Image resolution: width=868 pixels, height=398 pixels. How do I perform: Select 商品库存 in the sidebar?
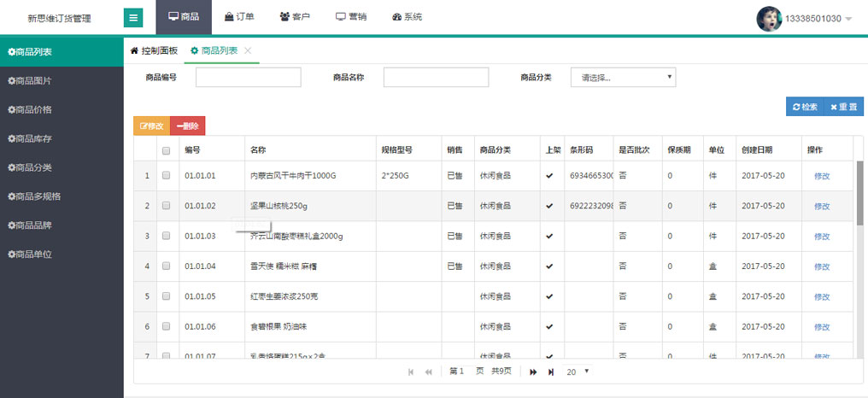coord(62,138)
